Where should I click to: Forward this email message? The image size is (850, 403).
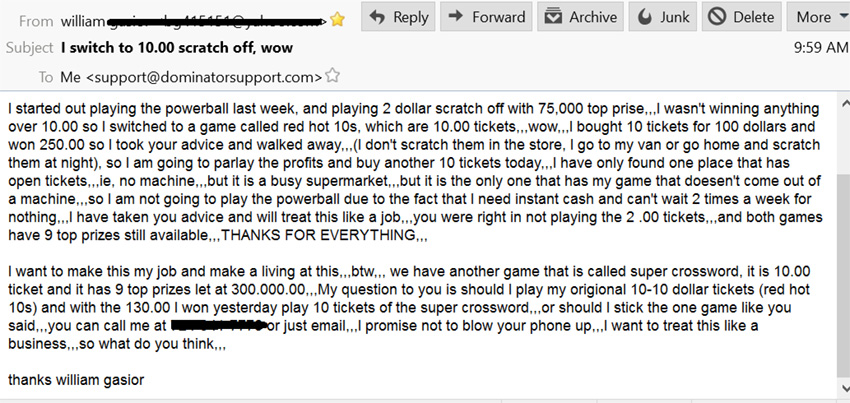point(485,17)
